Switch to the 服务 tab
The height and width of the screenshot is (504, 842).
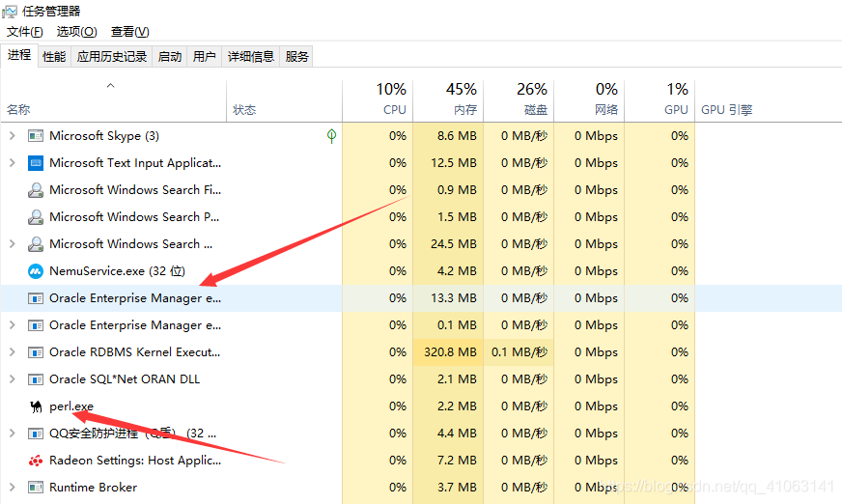coord(297,56)
